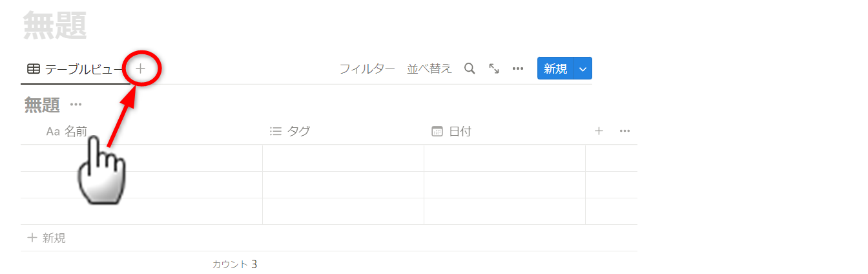
Task: Click the カウント 3 calculation footer
Action: pos(234,264)
